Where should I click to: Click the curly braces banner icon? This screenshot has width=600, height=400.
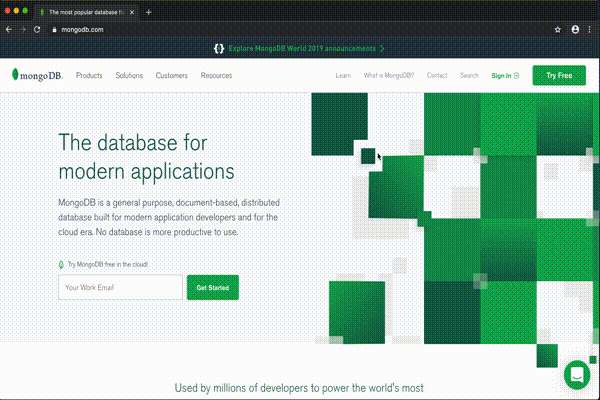tap(219, 49)
